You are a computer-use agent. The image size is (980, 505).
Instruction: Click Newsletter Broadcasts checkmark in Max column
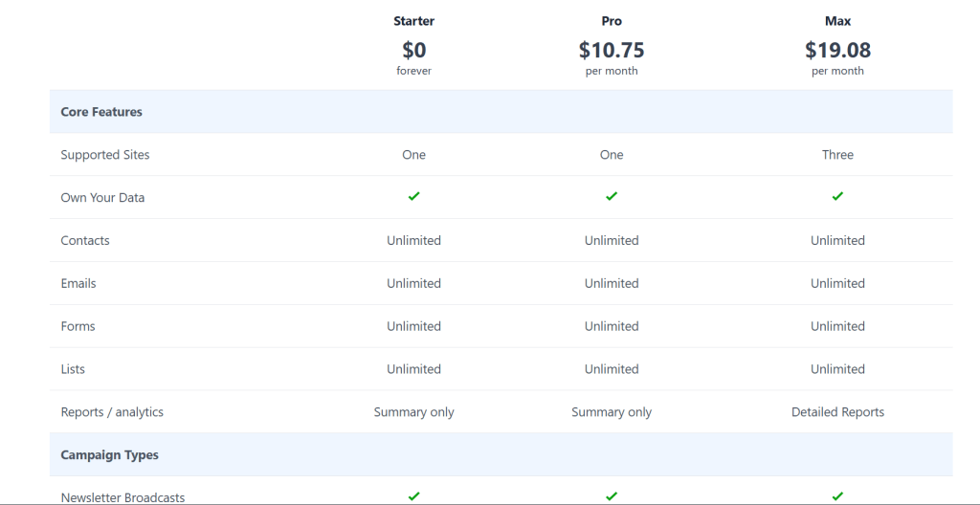(837, 496)
